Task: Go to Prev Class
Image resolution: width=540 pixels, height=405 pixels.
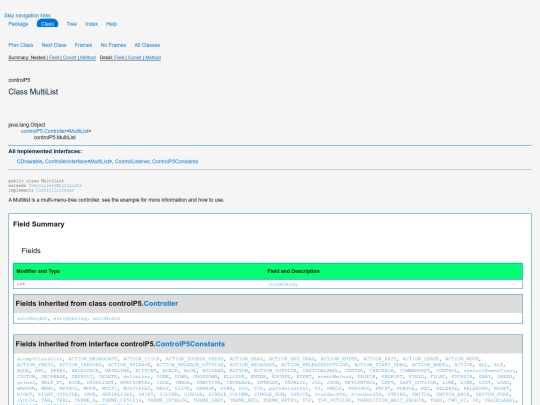Action: (21, 45)
